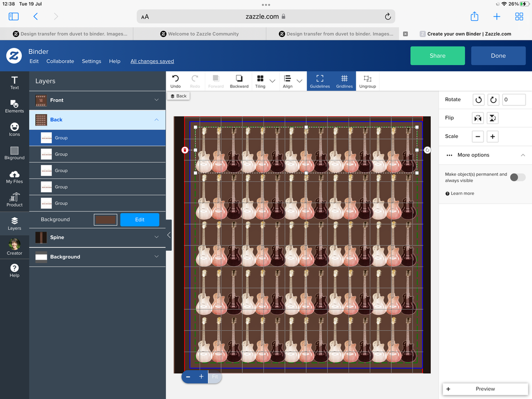Open the Help sidebar icon
The width and height of the screenshot is (532, 399).
tap(14, 271)
